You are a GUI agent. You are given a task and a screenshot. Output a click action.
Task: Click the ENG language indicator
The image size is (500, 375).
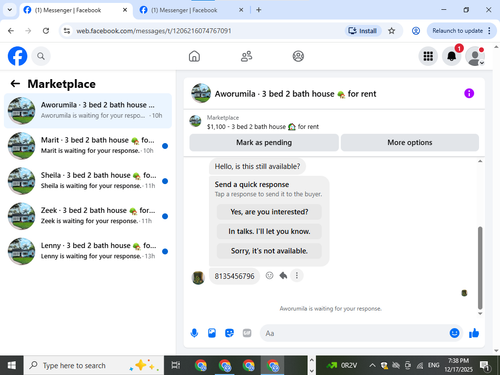tap(433, 365)
